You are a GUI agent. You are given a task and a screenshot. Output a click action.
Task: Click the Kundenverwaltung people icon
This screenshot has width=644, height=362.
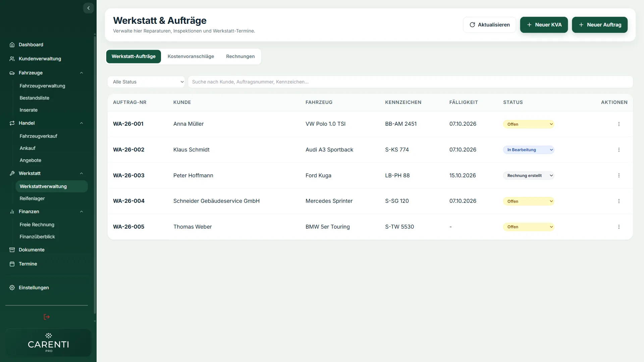tap(12, 59)
